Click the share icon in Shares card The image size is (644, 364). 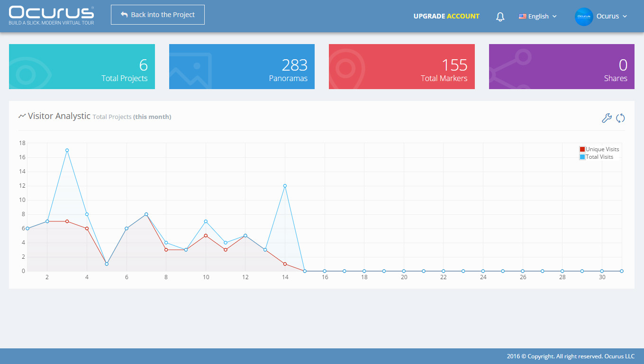click(510, 71)
